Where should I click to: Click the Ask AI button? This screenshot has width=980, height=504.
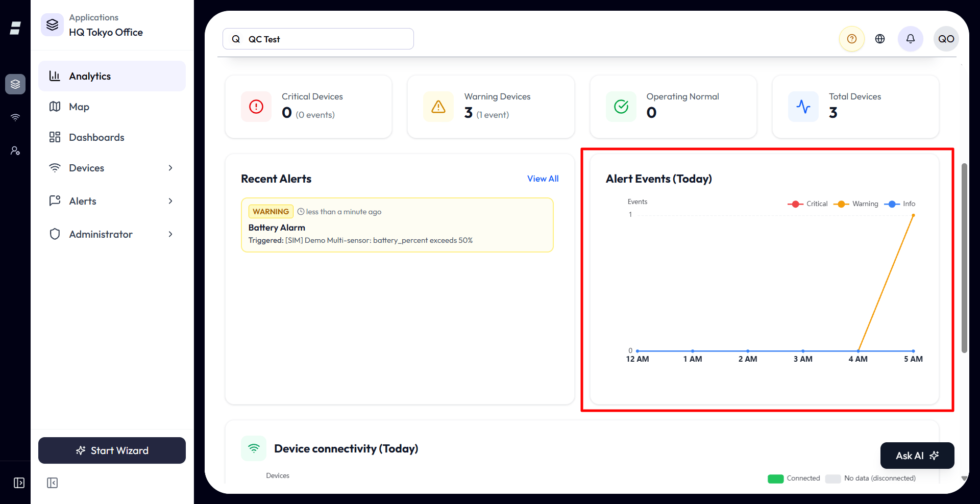pos(917,456)
